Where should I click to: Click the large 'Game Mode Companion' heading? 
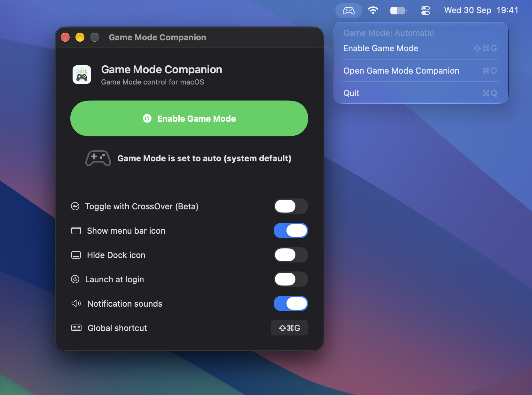[161, 69]
